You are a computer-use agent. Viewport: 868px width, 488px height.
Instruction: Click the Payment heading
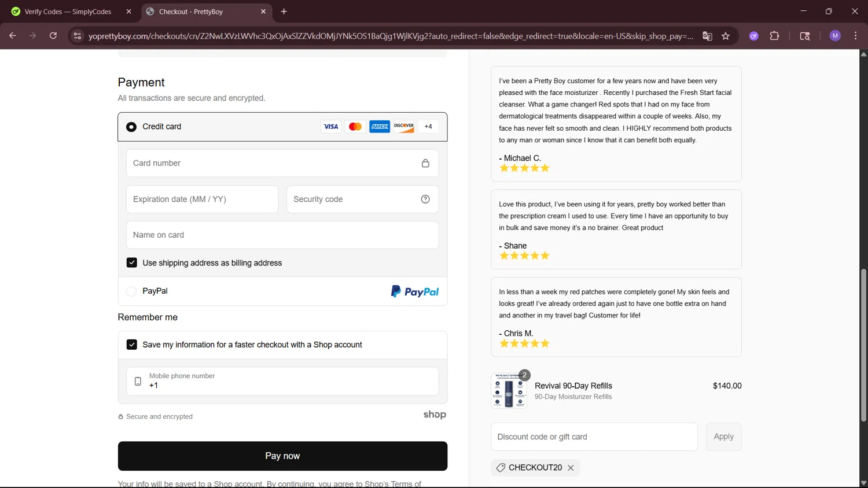141,82
